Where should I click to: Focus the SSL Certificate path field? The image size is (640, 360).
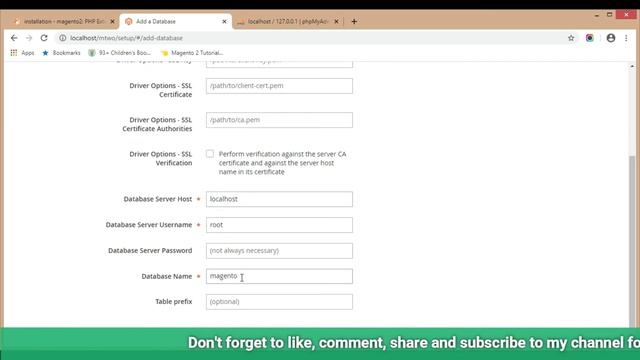(279, 86)
